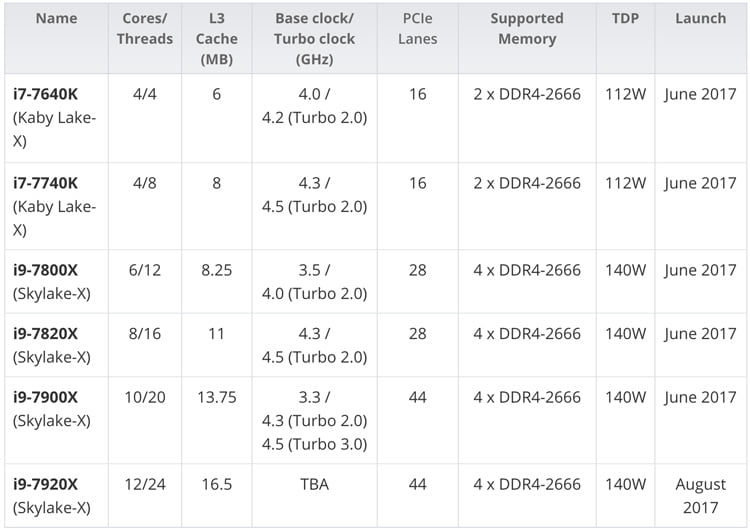Click the i9-7900X processor name
Image resolution: width=750 pixels, height=531 pixels.
coord(46,398)
